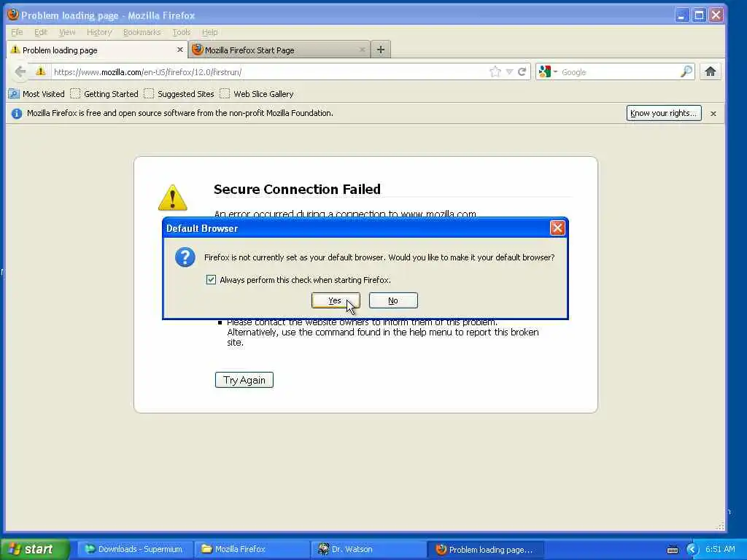Open the History menu
The image size is (747, 560).
point(99,32)
